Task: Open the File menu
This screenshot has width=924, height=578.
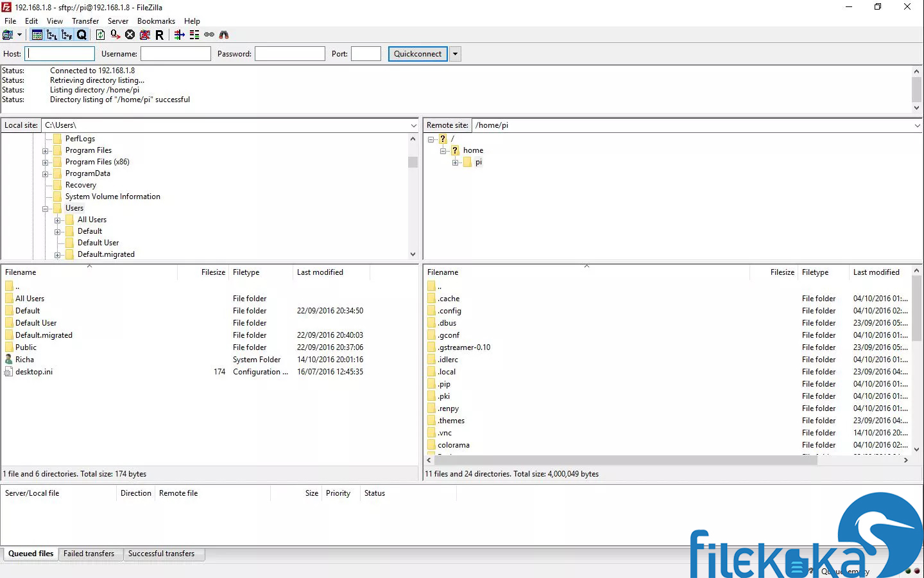Action: click(x=10, y=21)
